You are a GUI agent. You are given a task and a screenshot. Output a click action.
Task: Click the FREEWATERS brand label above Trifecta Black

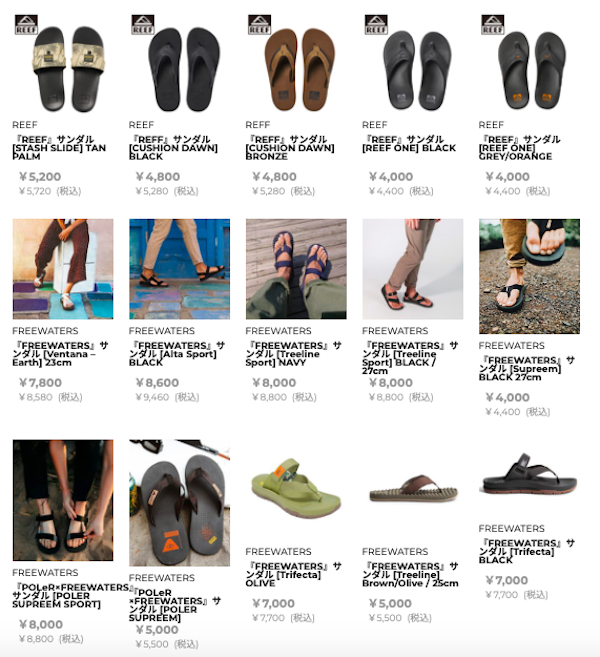pyautogui.click(x=511, y=528)
